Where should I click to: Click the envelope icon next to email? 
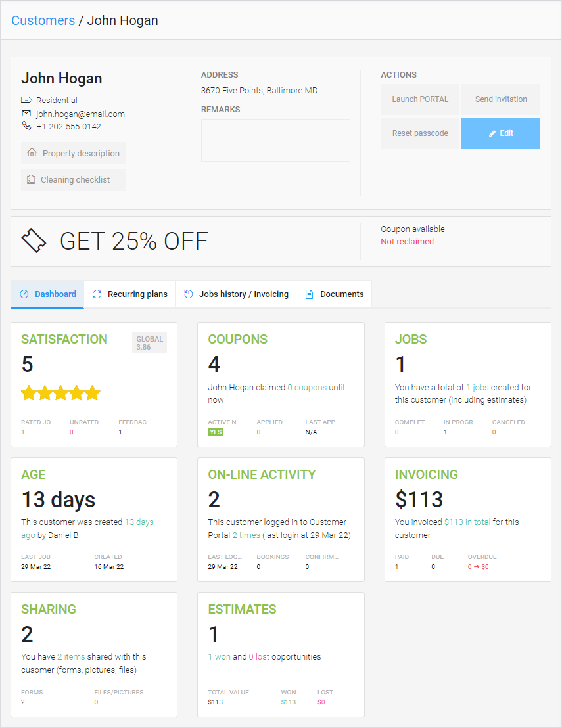tap(26, 114)
